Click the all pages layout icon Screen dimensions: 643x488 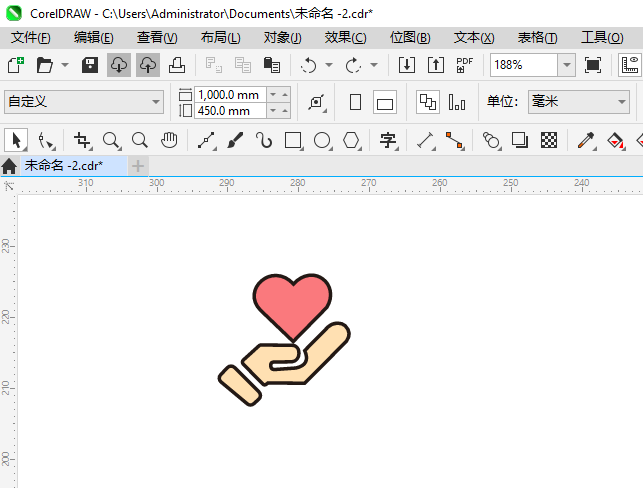428,102
